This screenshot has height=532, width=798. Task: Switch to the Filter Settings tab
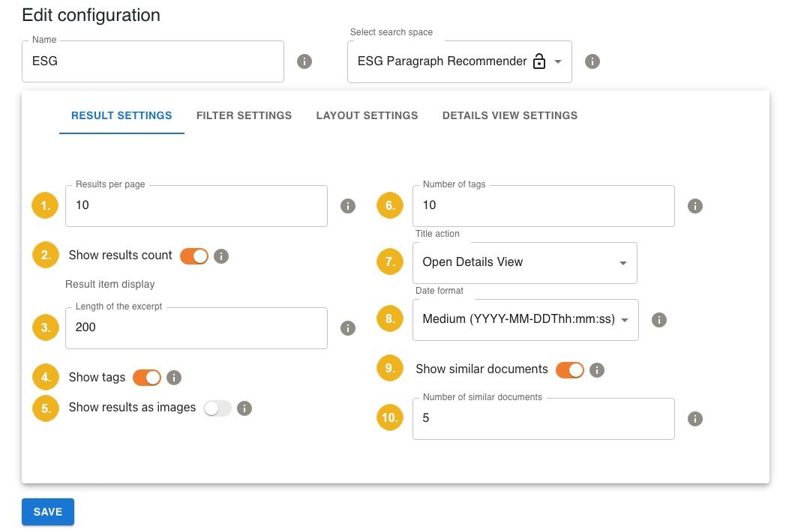[244, 115]
